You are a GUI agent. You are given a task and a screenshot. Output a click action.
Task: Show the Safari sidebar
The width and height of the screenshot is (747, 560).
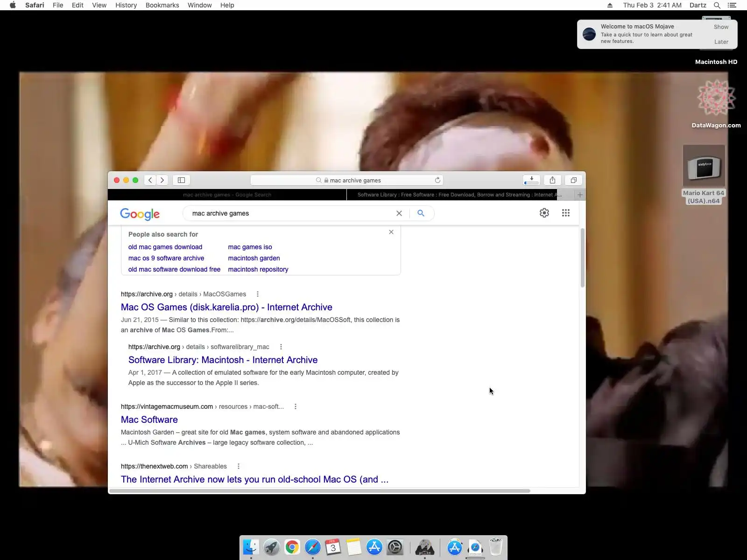182,180
